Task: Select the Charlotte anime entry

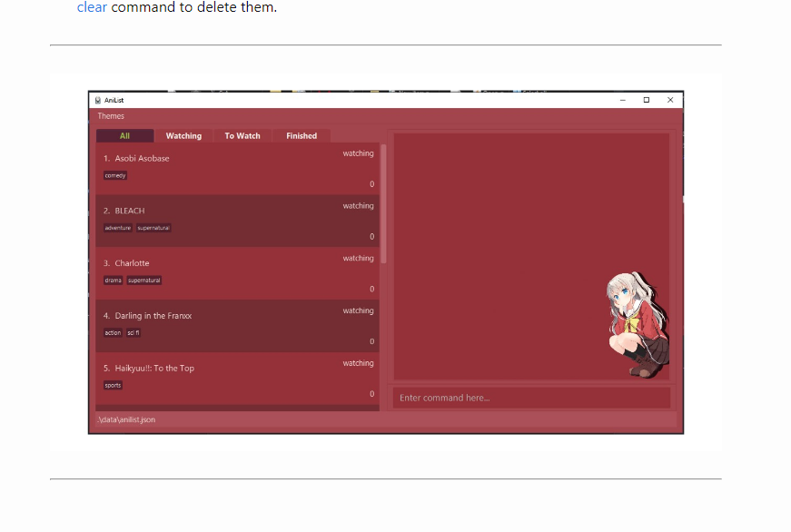Action: click(237, 273)
